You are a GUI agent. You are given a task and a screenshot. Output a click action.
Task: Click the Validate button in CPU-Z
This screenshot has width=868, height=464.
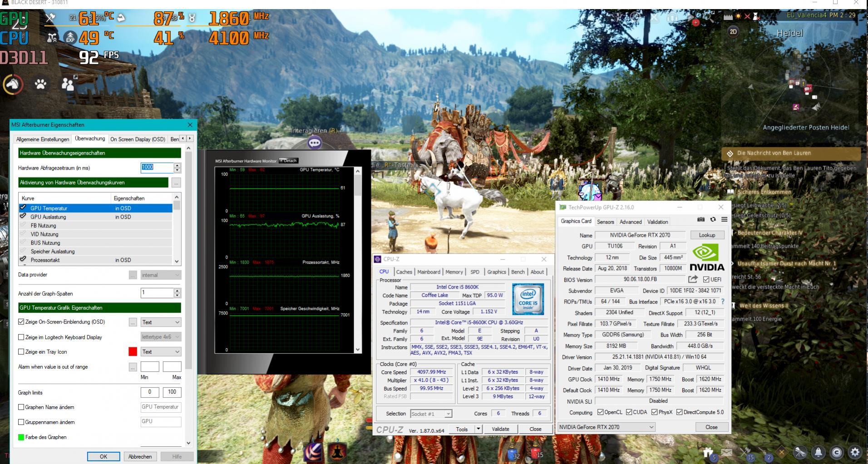tap(500, 429)
